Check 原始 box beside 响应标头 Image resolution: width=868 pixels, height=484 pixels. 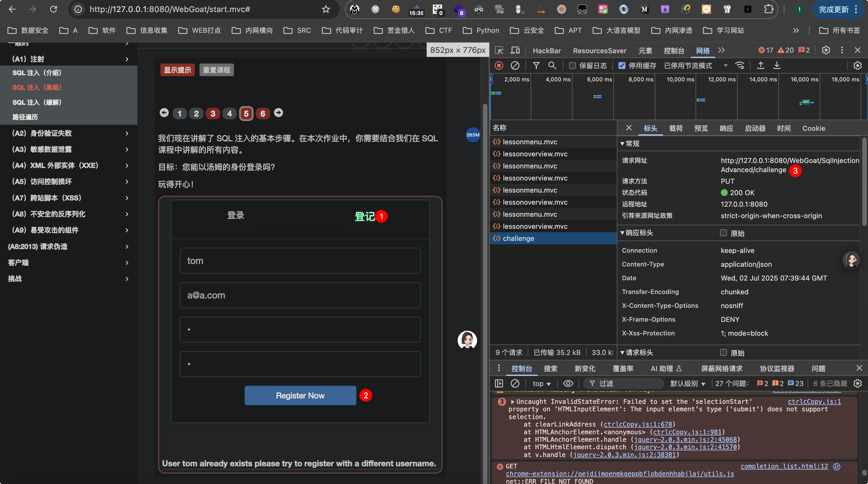[723, 233]
